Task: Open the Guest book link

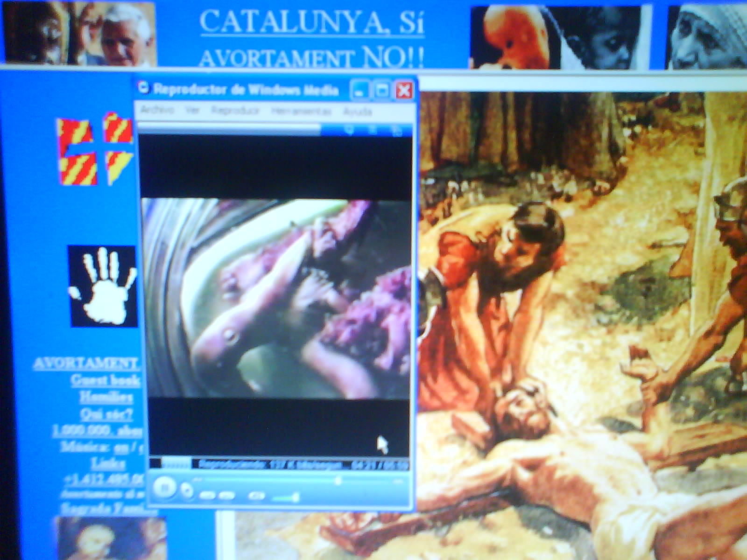Action: [x=105, y=380]
